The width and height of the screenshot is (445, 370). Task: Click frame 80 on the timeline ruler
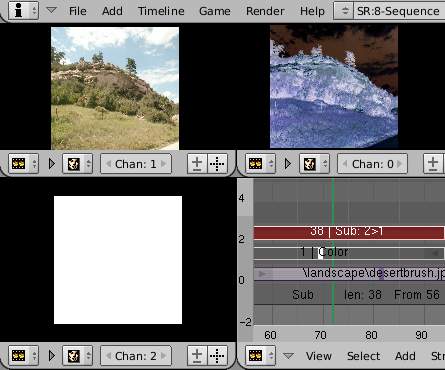click(x=371, y=335)
